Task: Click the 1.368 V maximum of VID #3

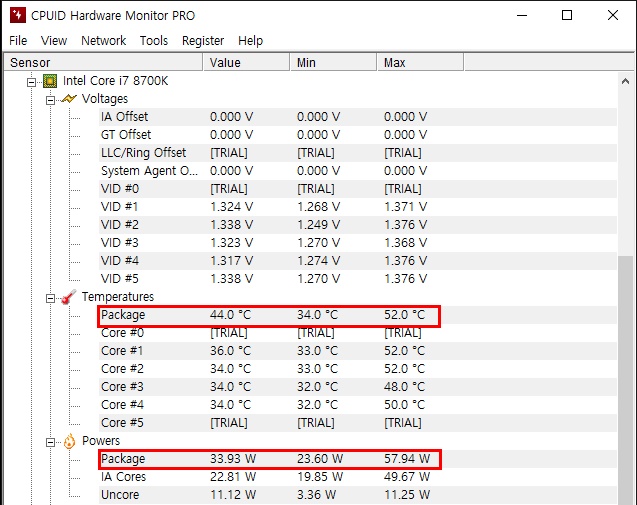Action: [405, 243]
